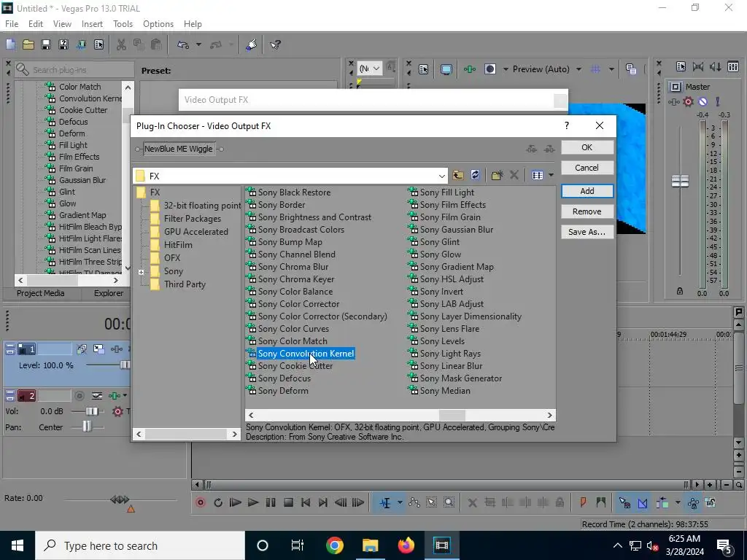Open the undo history dropdown arrow
This screenshot has height=560, width=747.
(x=198, y=44)
